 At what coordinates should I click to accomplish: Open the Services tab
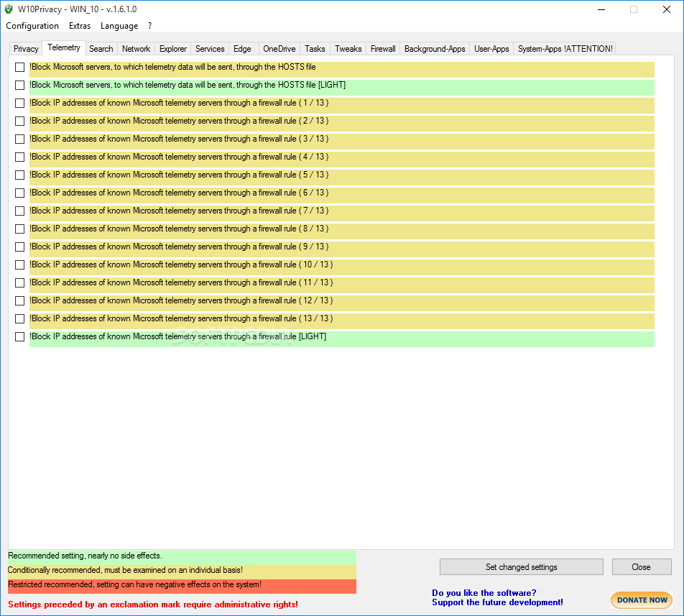210,49
